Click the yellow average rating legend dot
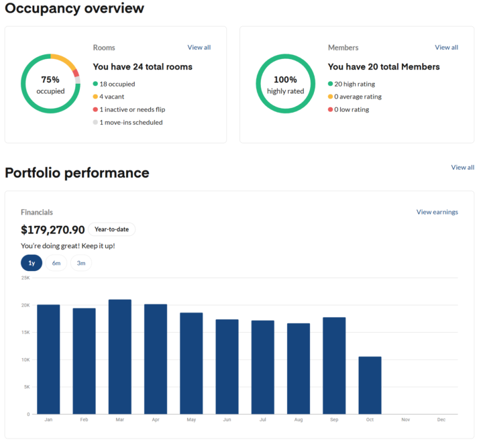 pyautogui.click(x=331, y=97)
